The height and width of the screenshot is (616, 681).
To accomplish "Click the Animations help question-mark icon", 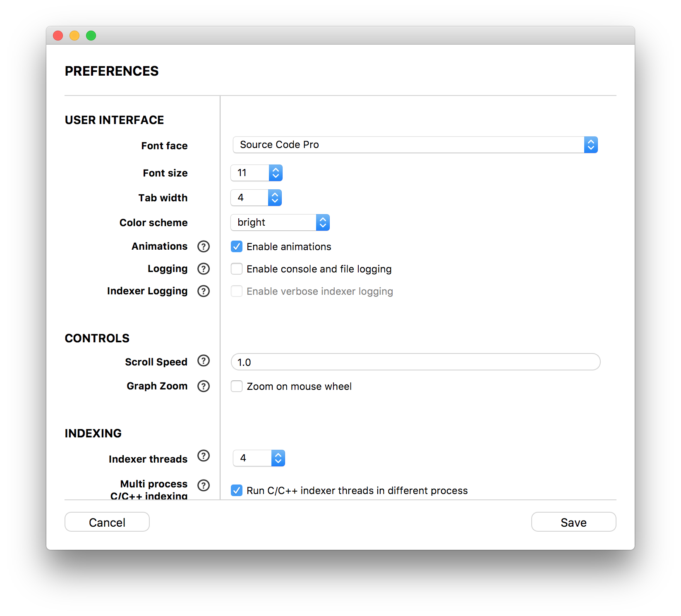I will [x=204, y=246].
